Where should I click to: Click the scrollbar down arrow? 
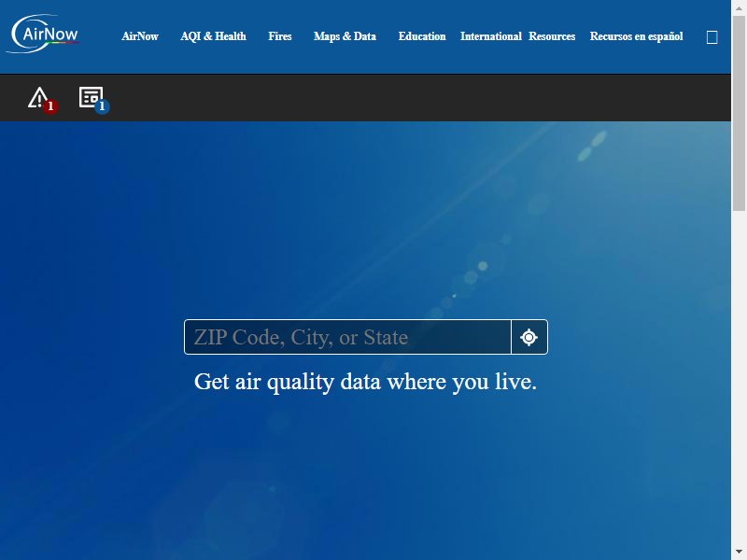pos(739,553)
